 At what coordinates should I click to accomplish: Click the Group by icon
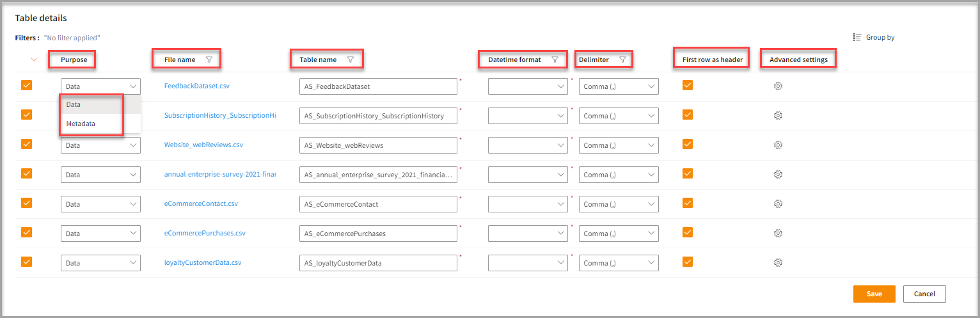[857, 37]
